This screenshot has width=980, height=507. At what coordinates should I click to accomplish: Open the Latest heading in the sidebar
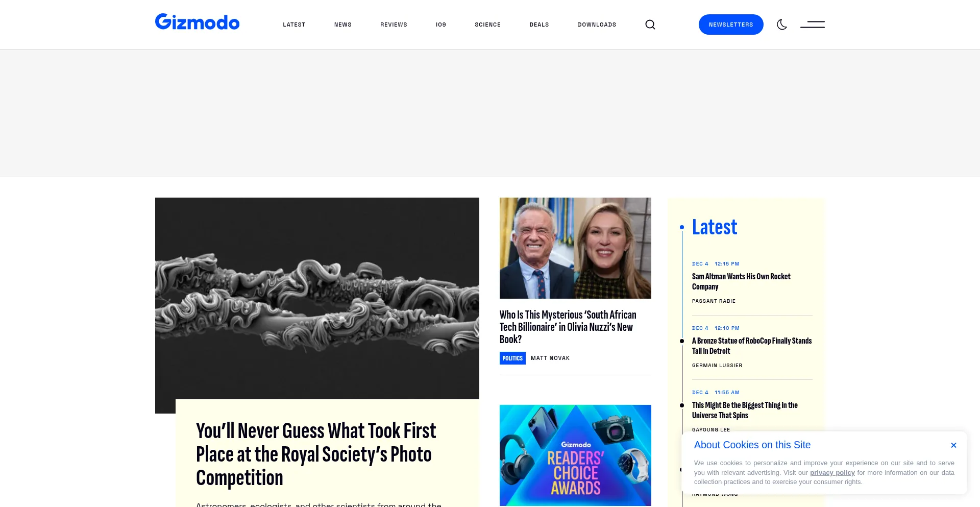click(x=715, y=227)
